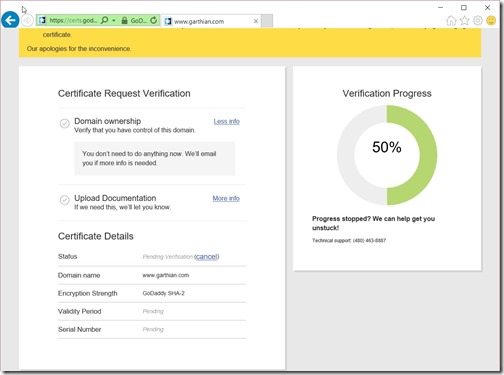Click the 'Verification Progress' heading
The height and width of the screenshot is (375, 504).
pyautogui.click(x=387, y=93)
